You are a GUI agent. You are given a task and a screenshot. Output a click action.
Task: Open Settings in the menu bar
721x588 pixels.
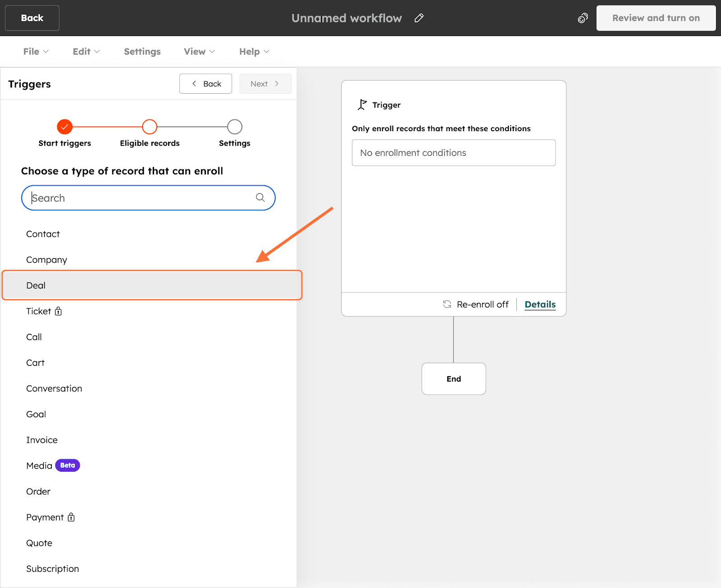tap(142, 51)
